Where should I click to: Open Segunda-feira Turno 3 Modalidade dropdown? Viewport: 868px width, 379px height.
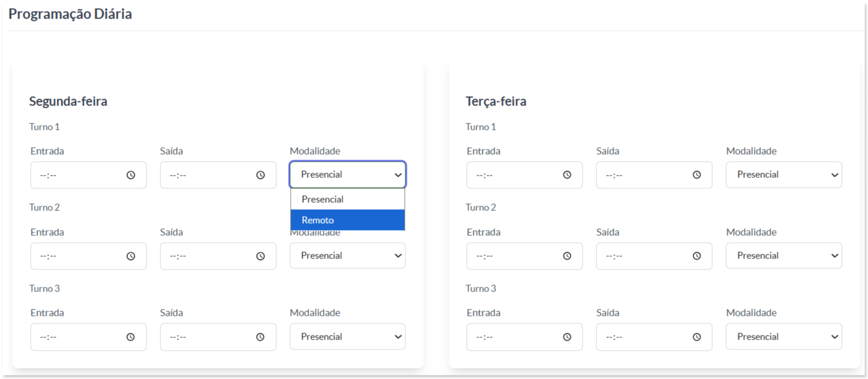pos(347,337)
